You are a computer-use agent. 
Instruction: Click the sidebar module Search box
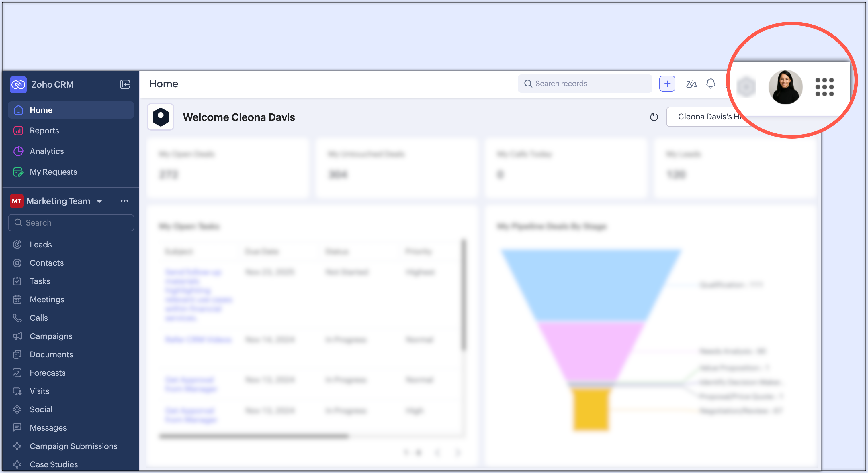(71, 223)
